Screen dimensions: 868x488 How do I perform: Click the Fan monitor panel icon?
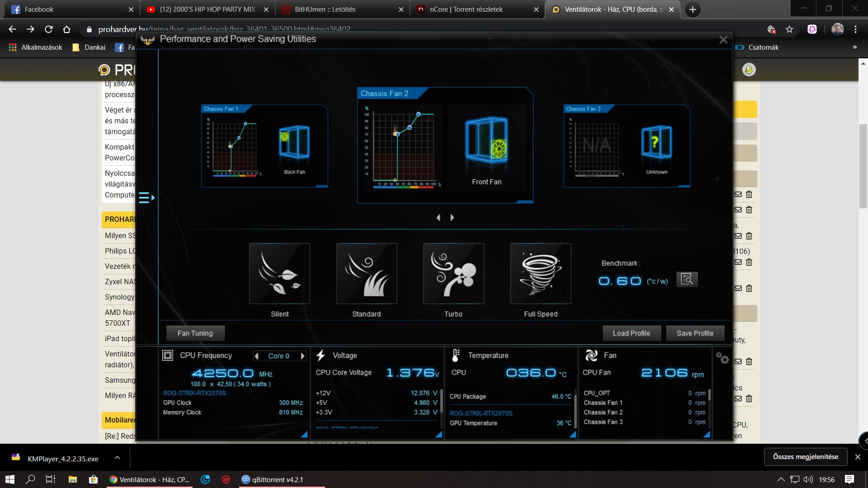click(x=591, y=356)
